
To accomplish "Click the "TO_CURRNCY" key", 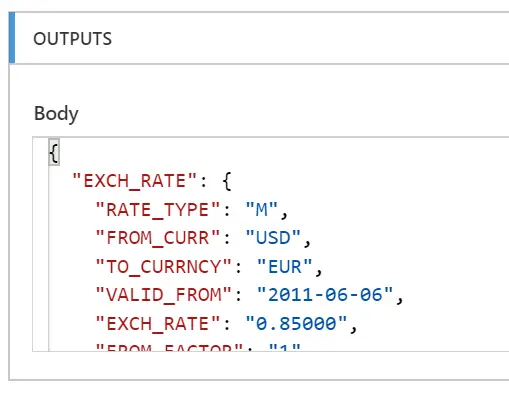I will click(163, 267).
